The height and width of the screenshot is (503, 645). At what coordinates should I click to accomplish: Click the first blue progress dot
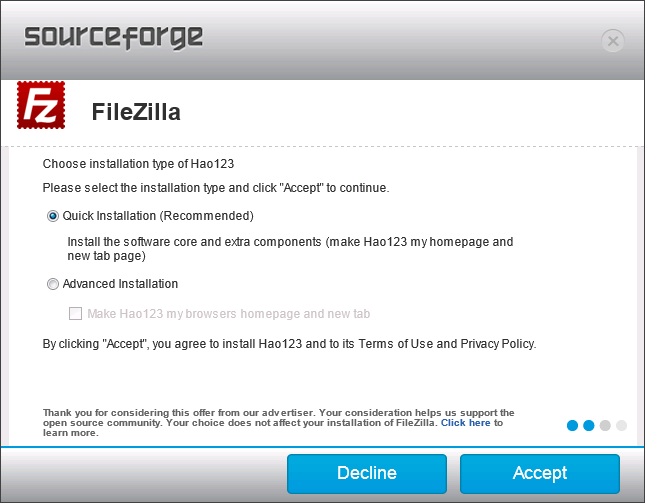[572, 425]
